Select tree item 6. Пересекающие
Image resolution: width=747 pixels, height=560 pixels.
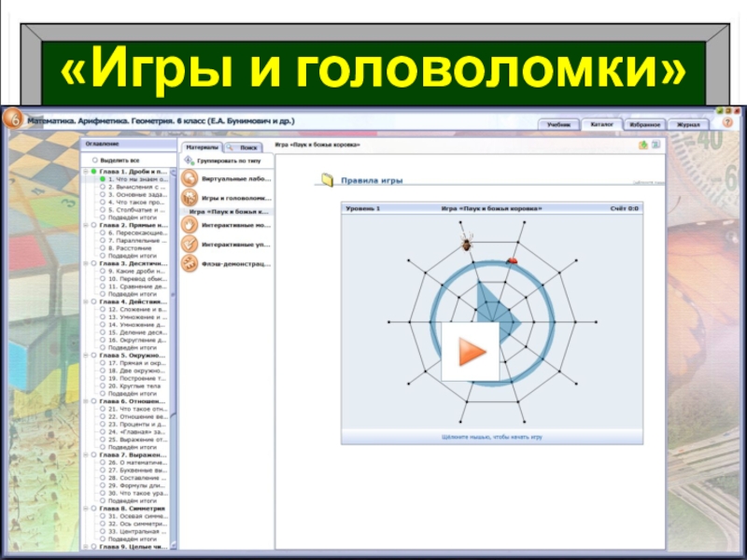point(137,232)
